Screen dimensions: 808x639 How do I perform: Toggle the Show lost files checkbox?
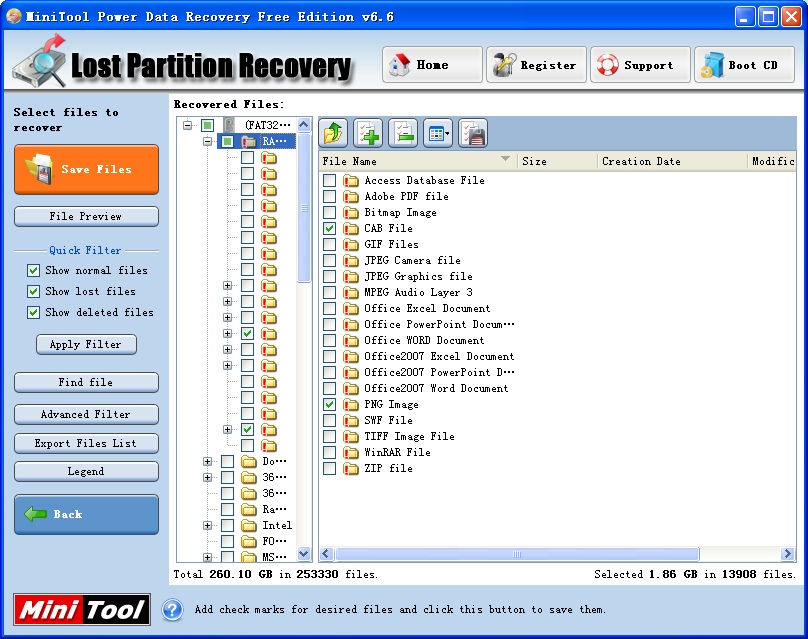point(33,292)
